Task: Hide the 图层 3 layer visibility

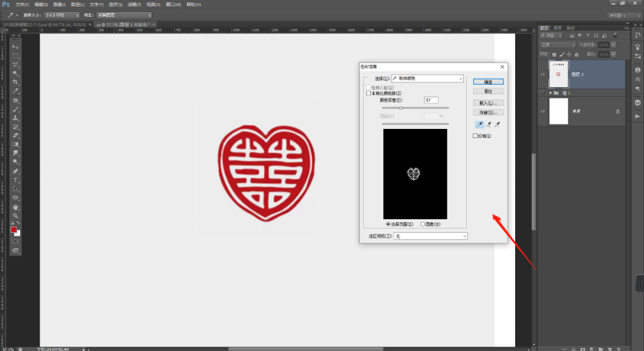Action: (x=543, y=74)
